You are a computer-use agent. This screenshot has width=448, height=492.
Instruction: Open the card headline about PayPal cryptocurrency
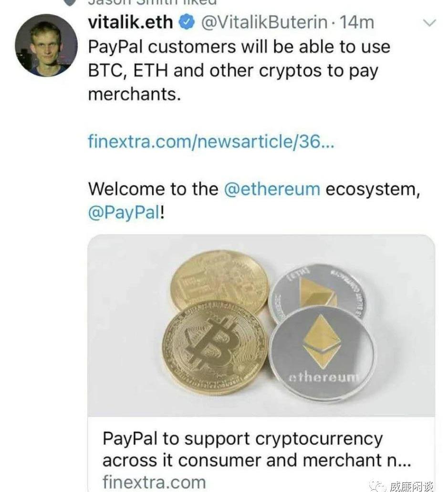(256, 450)
